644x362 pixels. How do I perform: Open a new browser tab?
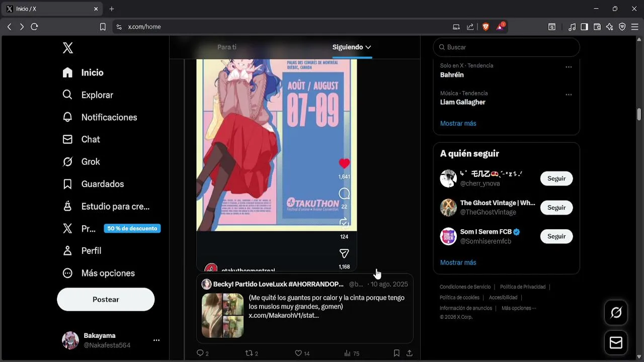(112, 9)
